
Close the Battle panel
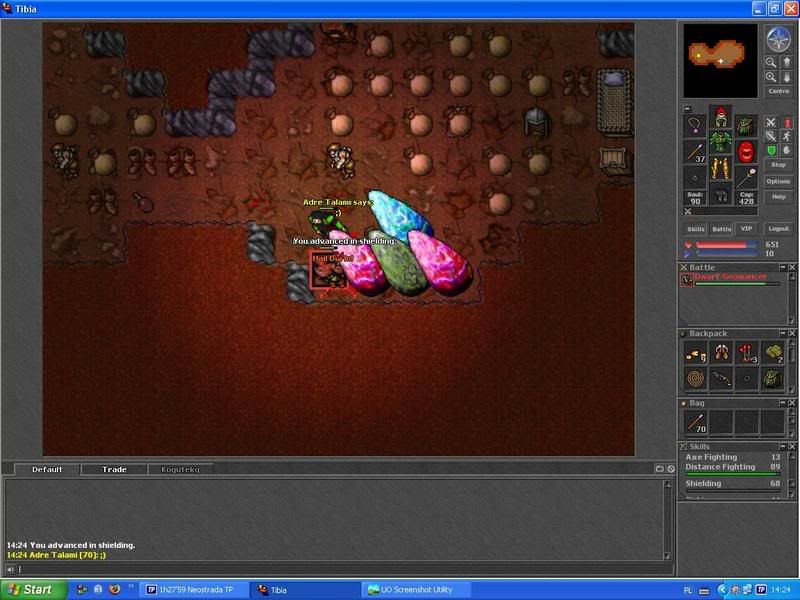point(792,267)
